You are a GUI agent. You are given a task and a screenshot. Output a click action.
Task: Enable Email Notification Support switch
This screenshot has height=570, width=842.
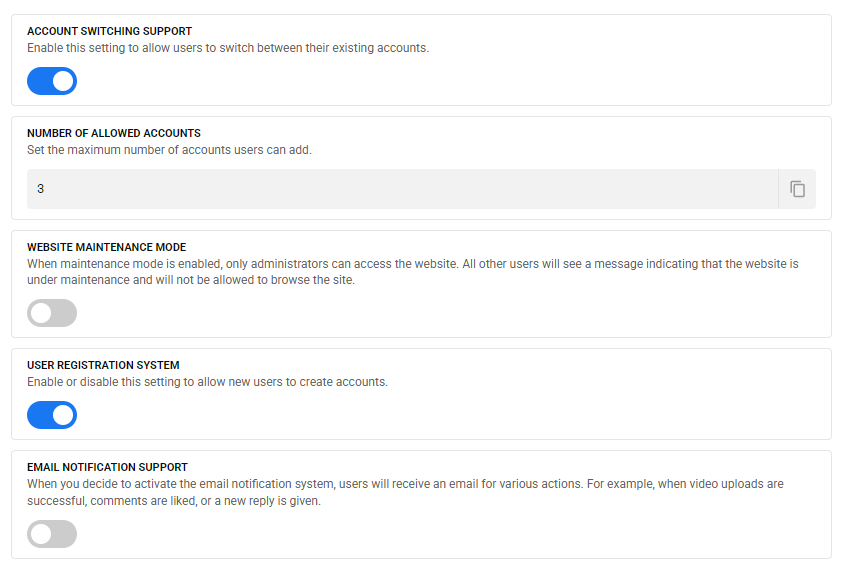click(x=52, y=534)
